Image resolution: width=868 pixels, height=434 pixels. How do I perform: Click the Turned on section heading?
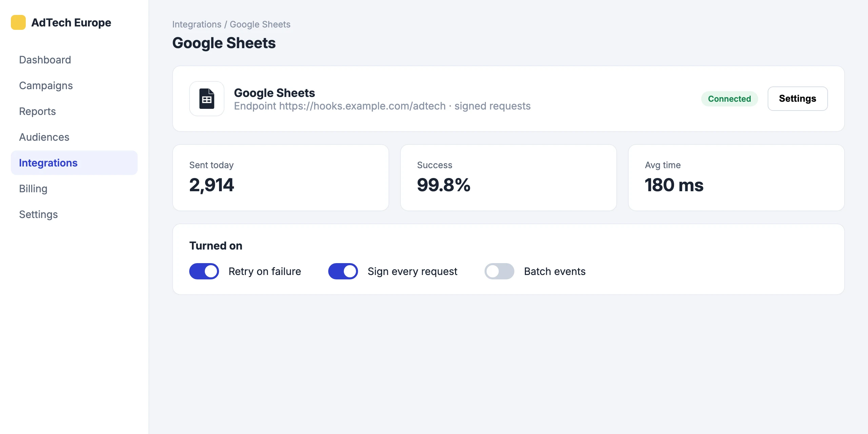tap(216, 246)
